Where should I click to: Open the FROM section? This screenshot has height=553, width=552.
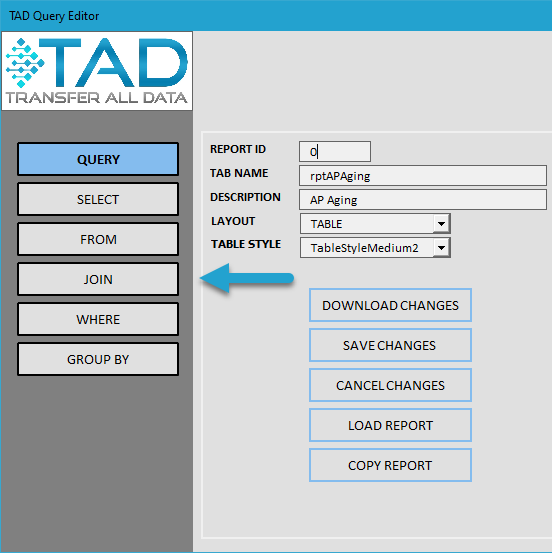tap(98, 239)
